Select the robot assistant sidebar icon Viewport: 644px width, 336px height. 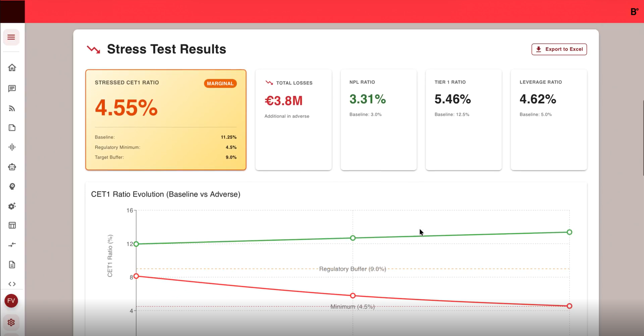click(12, 167)
